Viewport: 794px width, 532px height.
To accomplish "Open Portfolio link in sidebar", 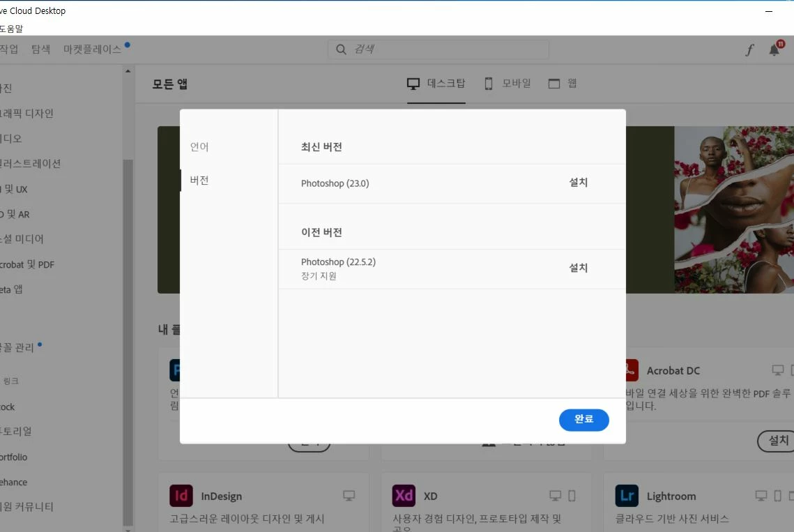I will coord(14,457).
